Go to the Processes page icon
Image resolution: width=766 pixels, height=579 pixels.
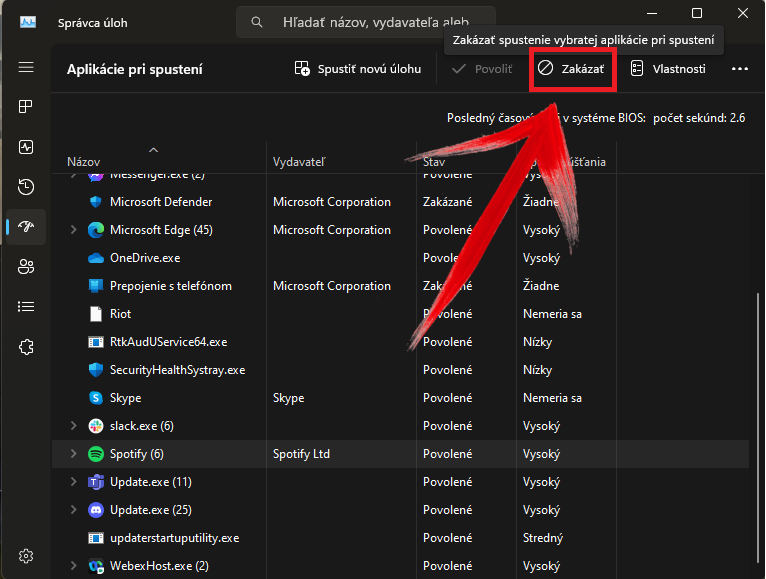[26, 107]
